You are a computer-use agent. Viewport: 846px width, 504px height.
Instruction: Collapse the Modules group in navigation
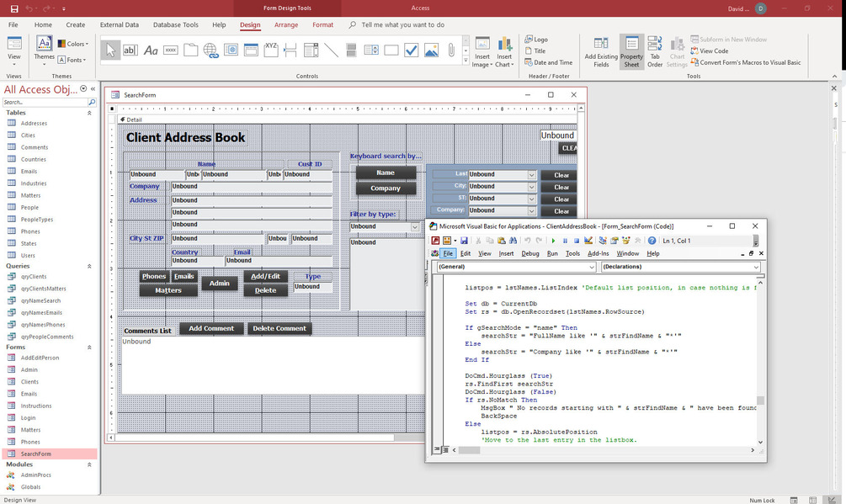click(89, 464)
